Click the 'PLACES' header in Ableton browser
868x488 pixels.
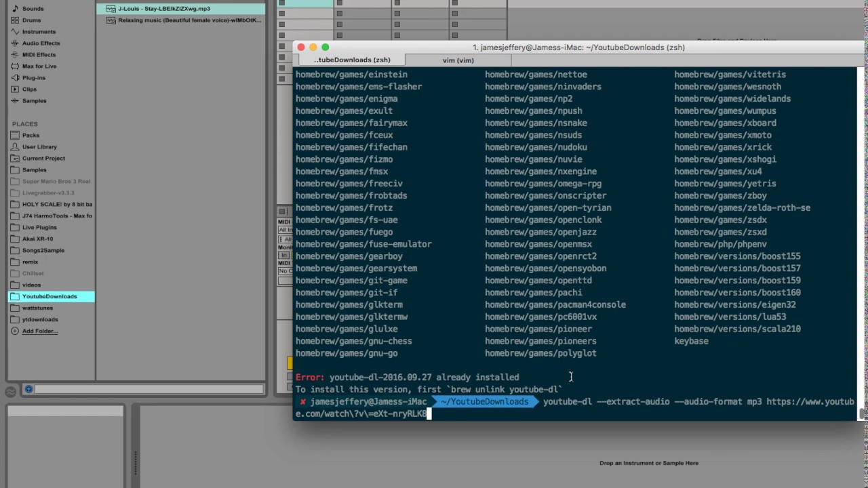click(24, 124)
